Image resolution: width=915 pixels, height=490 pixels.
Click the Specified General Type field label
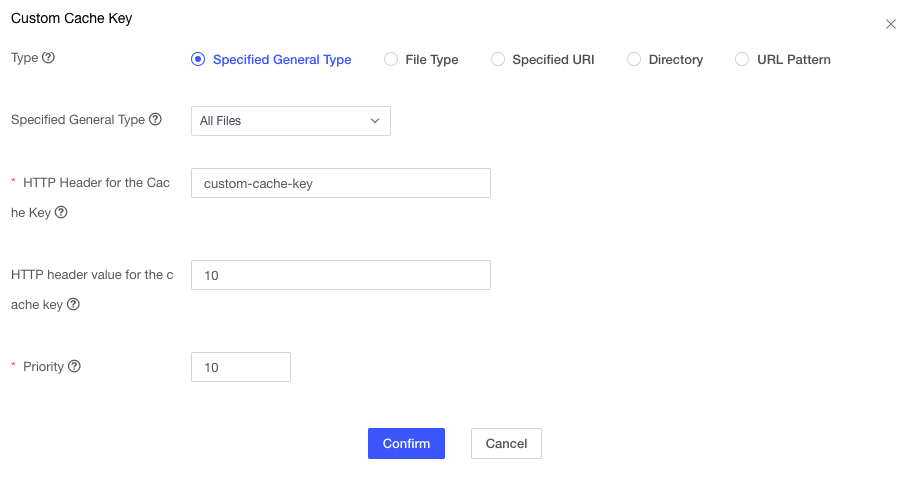(78, 119)
